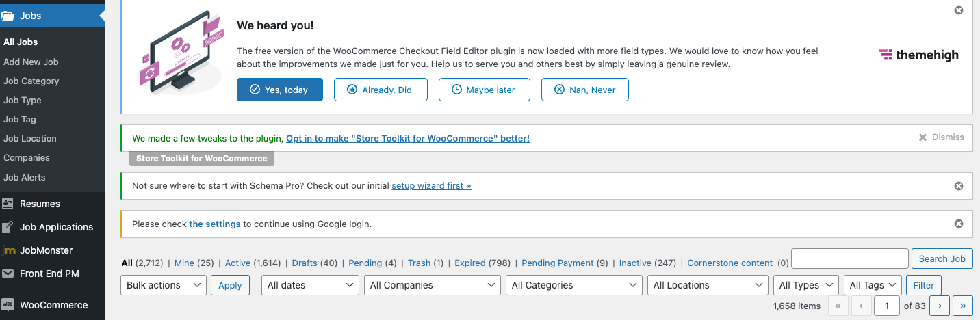Click the JobMonster logo icon
Image resolution: width=980 pixels, height=320 pixels.
point(8,250)
